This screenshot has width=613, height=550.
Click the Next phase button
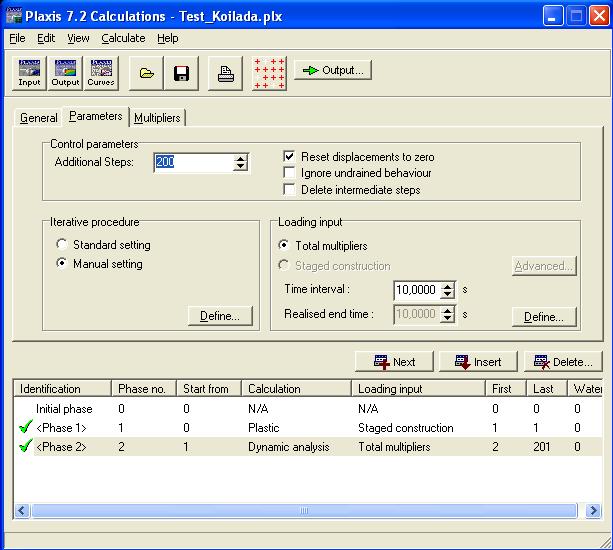(394, 362)
